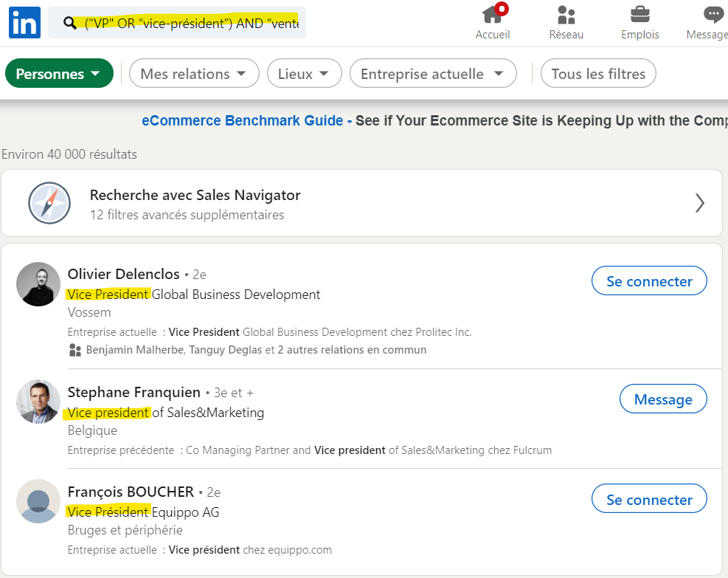This screenshot has height=578, width=728.
Task: Open Tous les filtres
Action: click(598, 73)
